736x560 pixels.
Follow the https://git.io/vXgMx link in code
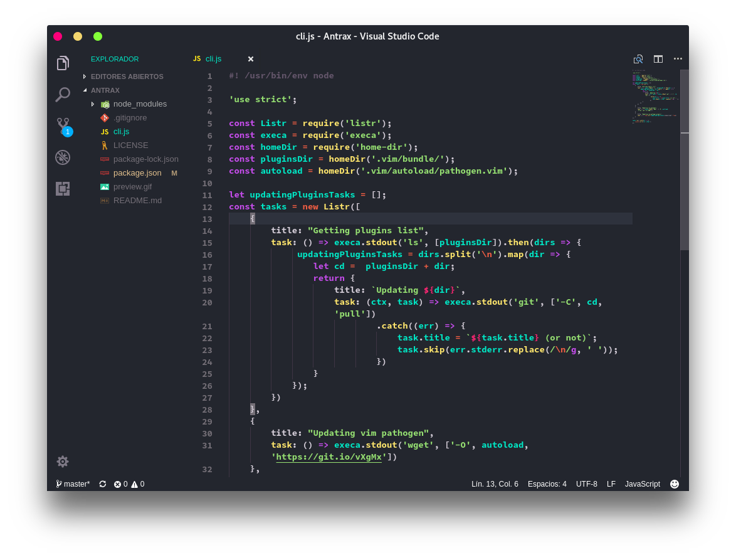[x=329, y=457]
